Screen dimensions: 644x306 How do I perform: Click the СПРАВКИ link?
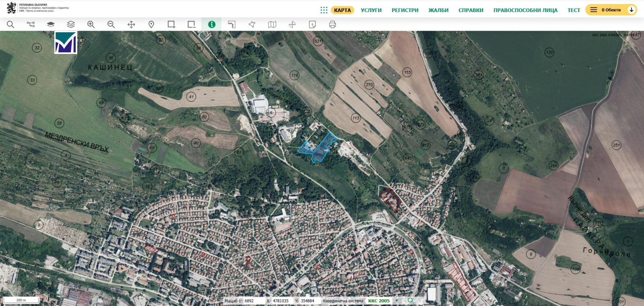(471, 10)
